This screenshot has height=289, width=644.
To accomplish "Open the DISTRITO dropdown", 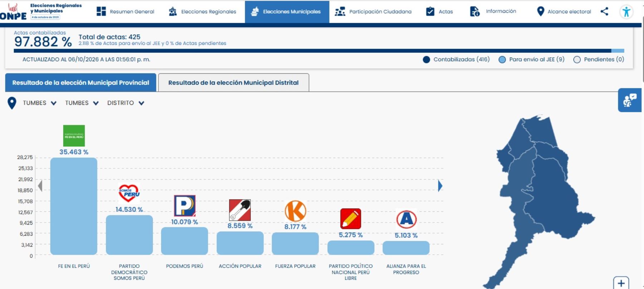I will tap(126, 103).
